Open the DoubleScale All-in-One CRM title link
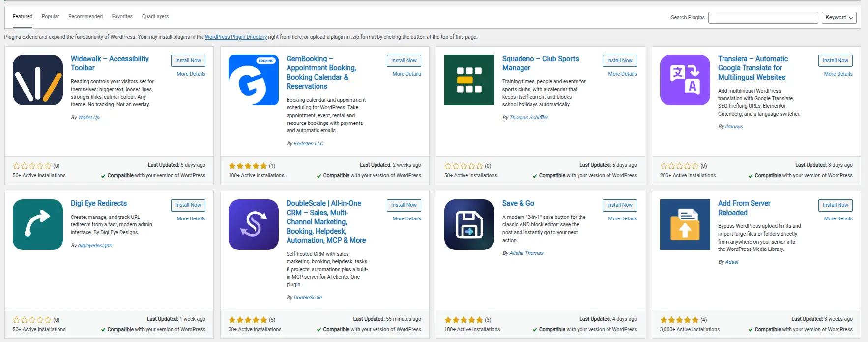This screenshot has width=868, height=342. (326, 222)
